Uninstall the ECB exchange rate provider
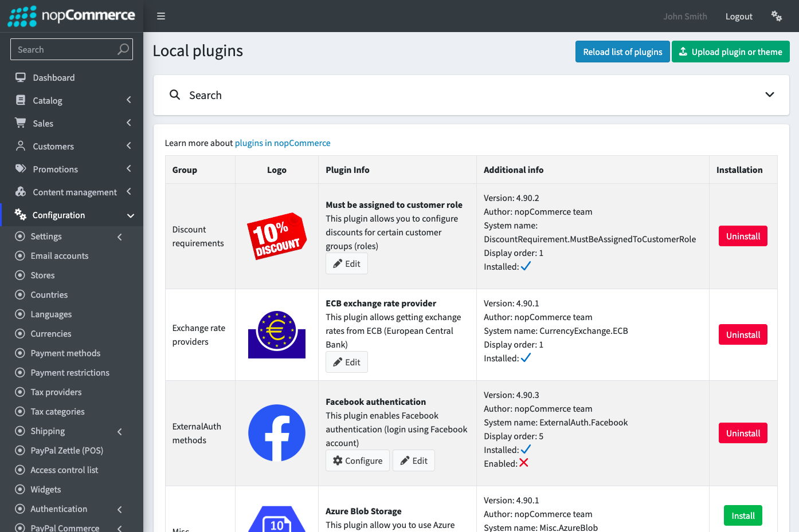The image size is (799, 532). coord(743,334)
